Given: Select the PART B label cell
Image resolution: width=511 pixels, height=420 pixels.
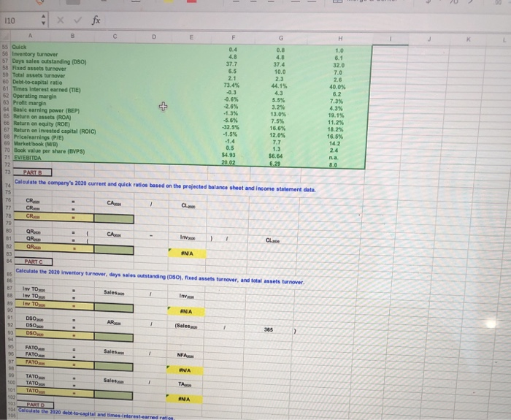Looking at the screenshot, I should tap(33, 172).
